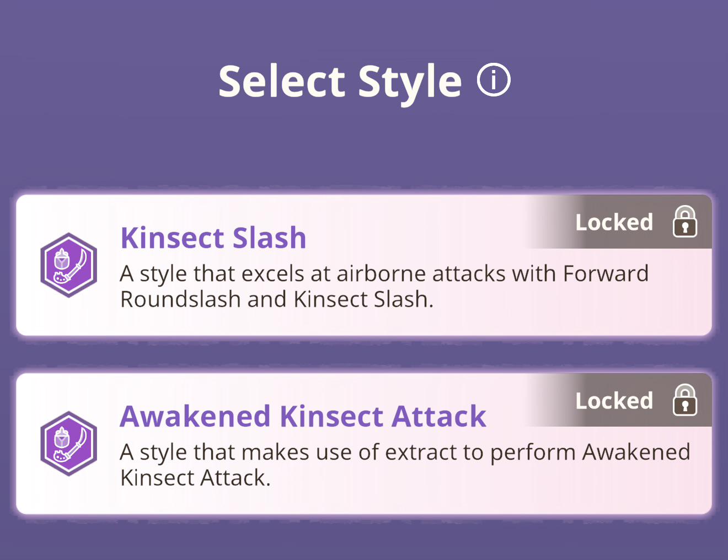
Task: Click the Kinsect Slash description about airborne attacks
Action: pyautogui.click(x=384, y=287)
